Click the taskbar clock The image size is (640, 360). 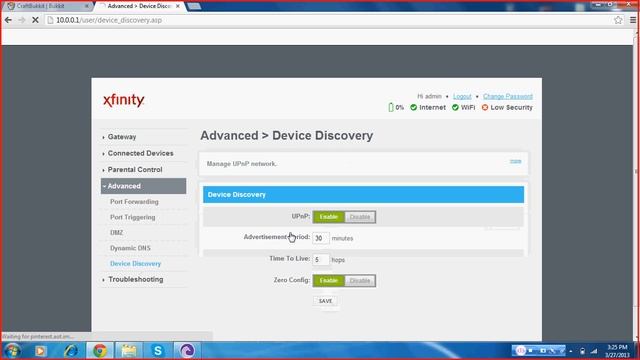617,351
